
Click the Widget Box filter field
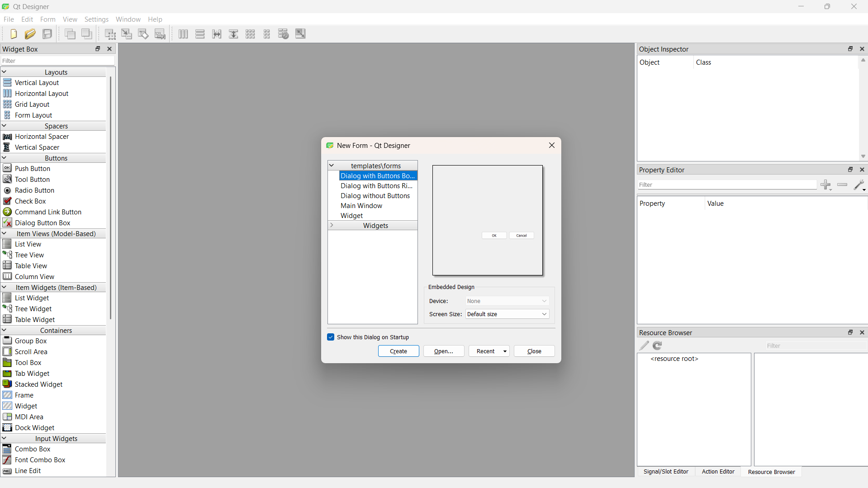tap(57, 61)
